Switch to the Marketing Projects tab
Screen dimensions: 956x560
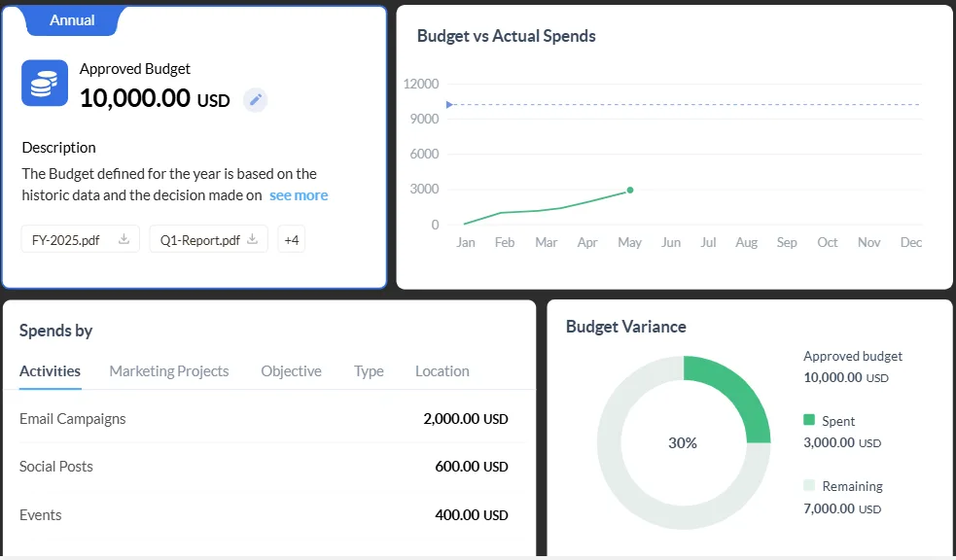point(169,371)
